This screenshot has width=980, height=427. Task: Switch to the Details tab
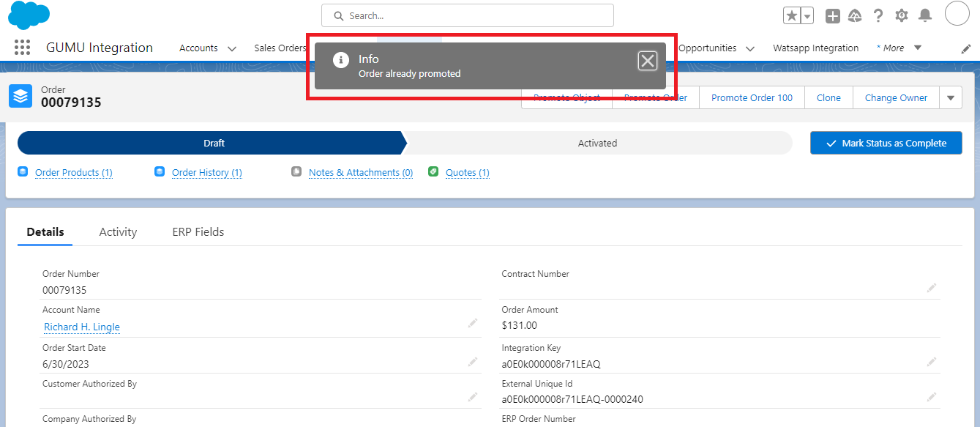[x=45, y=232]
